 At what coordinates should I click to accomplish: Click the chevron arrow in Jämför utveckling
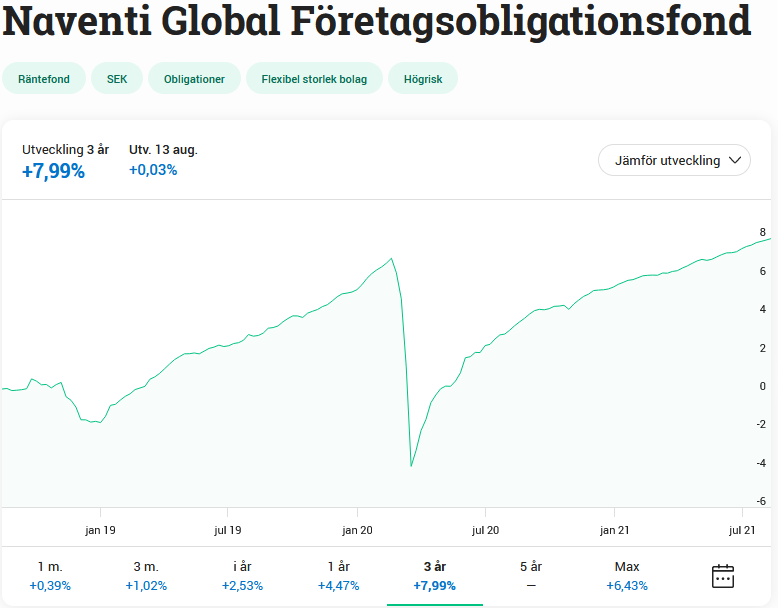pyautogui.click(x=736, y=160)
